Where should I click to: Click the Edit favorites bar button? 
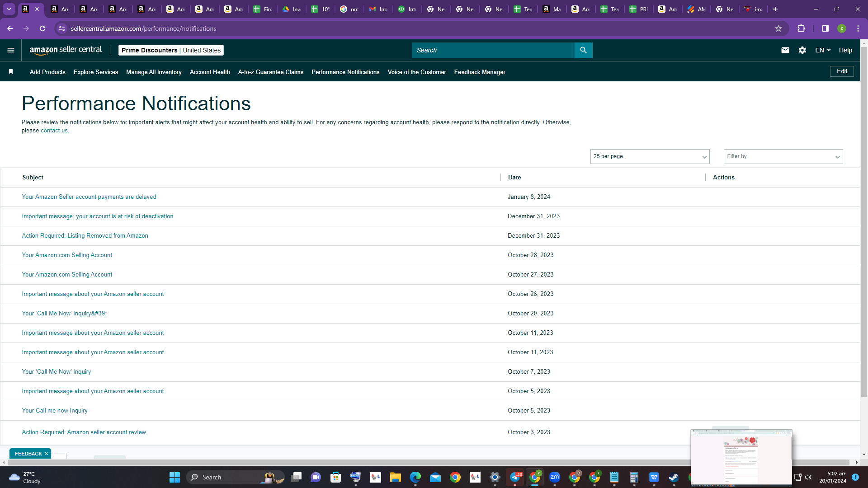tap(842, 71)
